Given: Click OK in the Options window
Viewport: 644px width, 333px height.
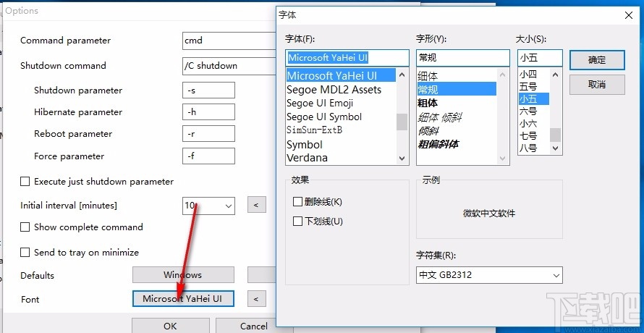Looking at the screenshot, I should [x=171, y=326].
